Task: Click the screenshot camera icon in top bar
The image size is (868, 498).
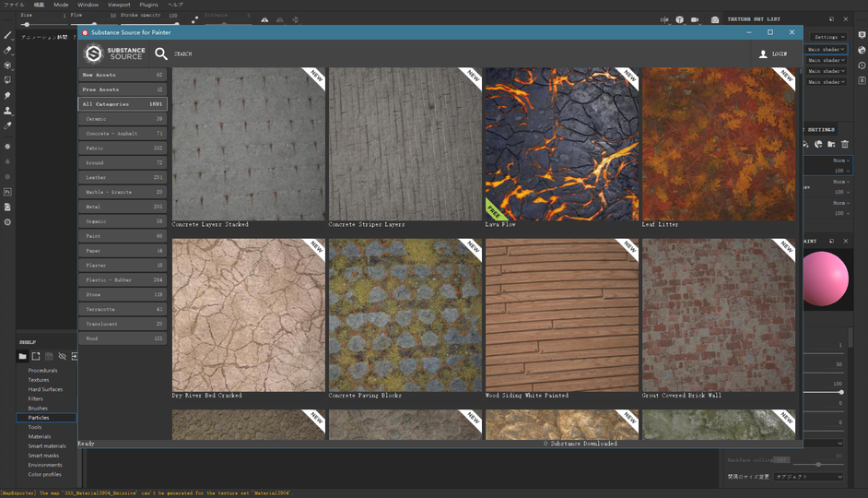Action: 715,19
